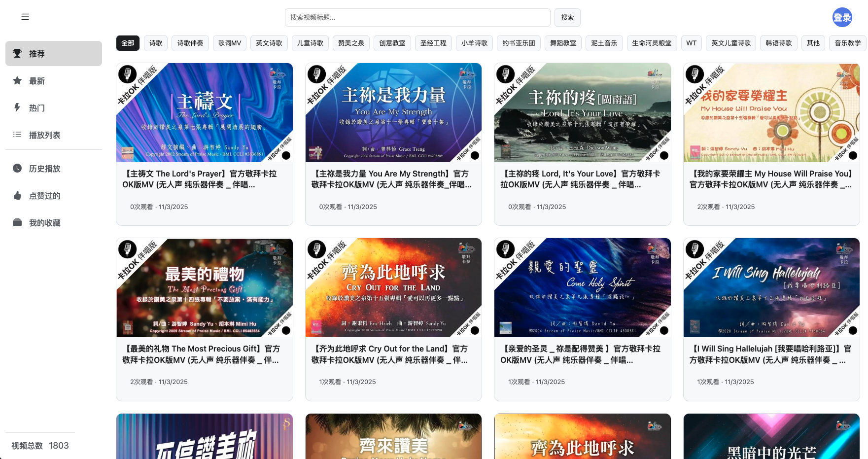Choose the 儿童诗歌 category chip
The image size is (868, 459).
coord(310,43)
